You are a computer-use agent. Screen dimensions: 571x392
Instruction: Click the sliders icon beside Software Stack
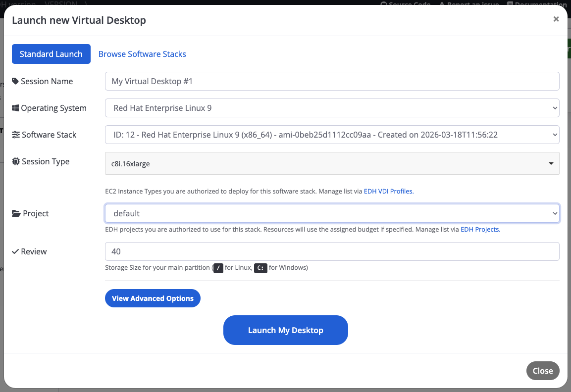click(16, 135)
